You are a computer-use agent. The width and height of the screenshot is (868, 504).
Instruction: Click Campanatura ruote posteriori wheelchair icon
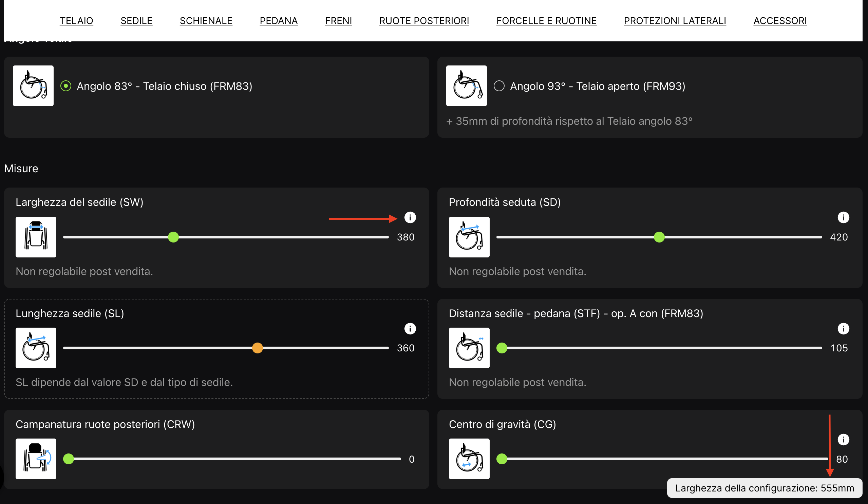(36, 459)
